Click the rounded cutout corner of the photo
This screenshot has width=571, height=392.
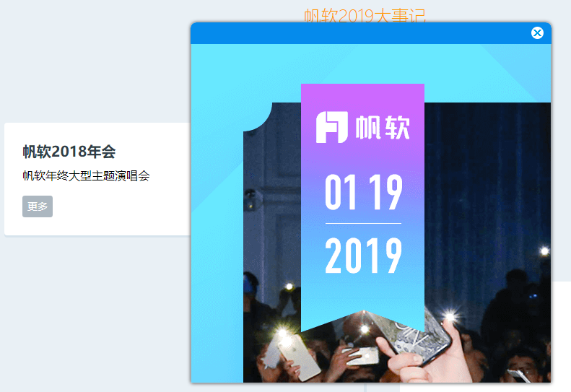tap(258, 117)
